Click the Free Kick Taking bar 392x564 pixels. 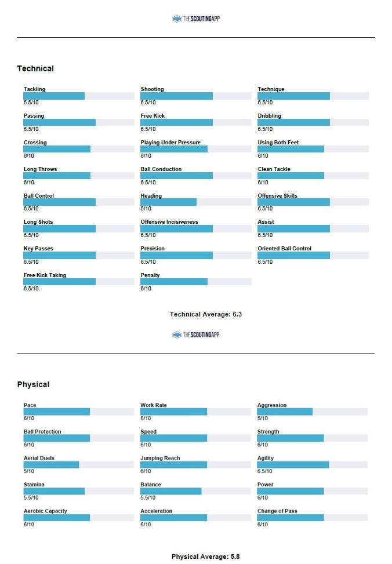pos(78,282)
